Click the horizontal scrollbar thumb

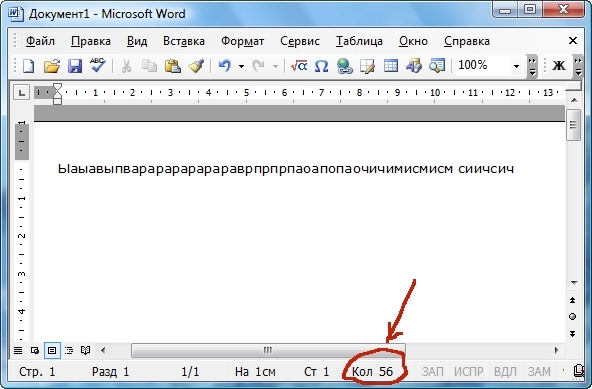(268, 350)
